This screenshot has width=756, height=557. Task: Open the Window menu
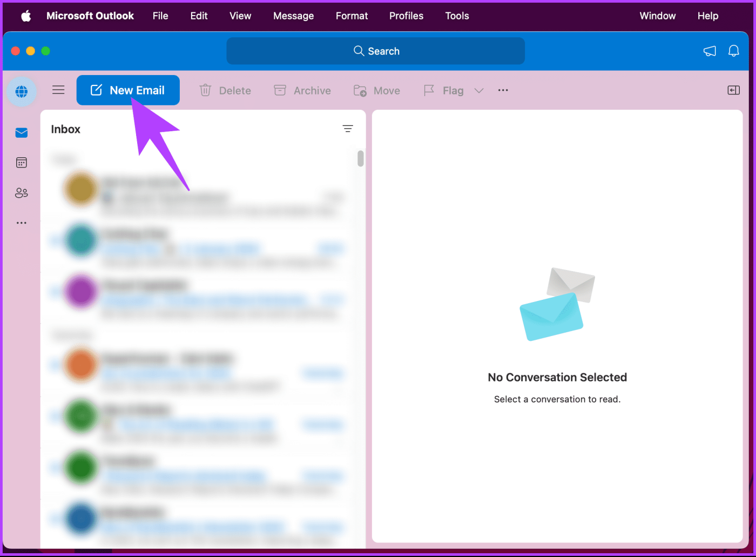[x=658, y=16]
